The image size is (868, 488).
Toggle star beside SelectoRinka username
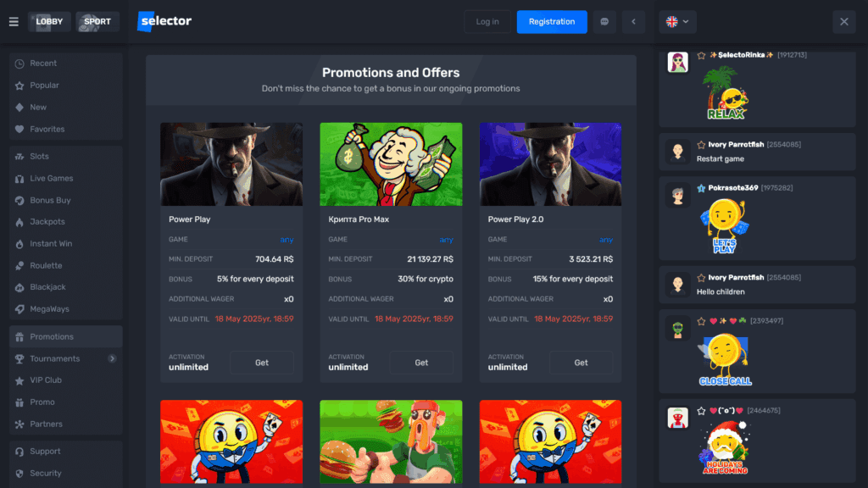pos(701,55)
